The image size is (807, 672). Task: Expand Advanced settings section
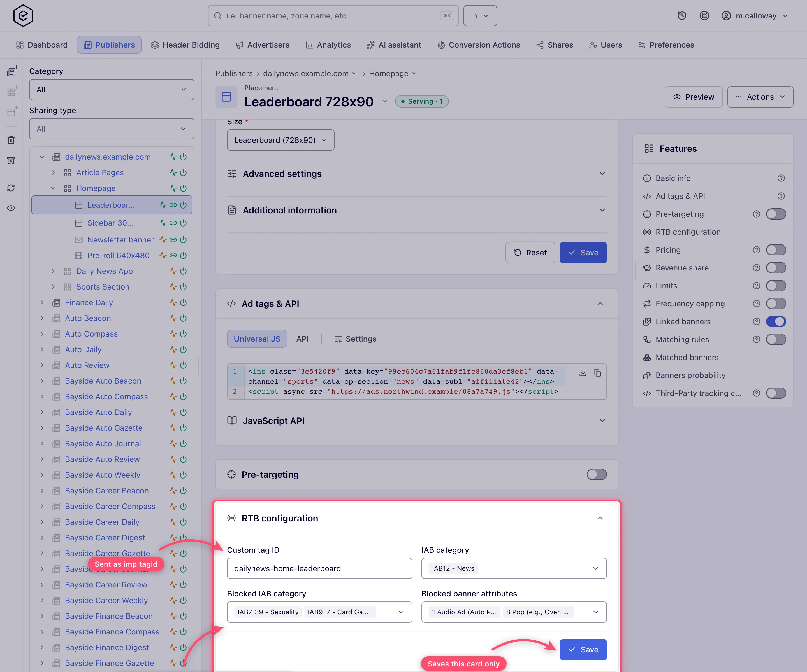pos(417,174)
